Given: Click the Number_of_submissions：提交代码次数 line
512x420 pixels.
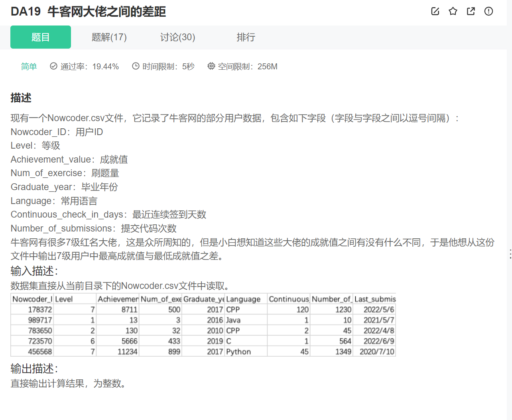Looking at the screenshot, I should (94, 228).
